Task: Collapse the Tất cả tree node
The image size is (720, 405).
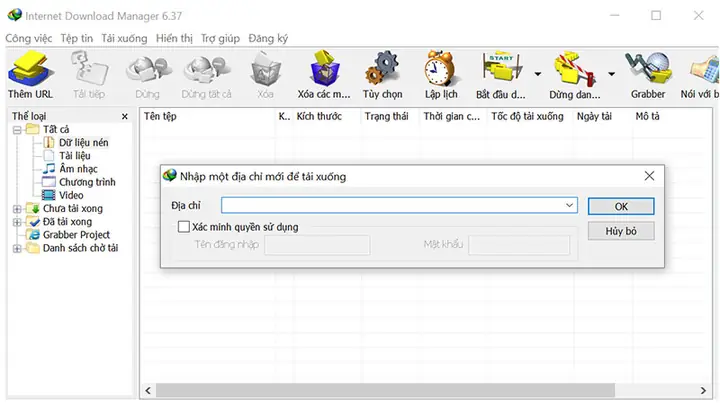Action: (x=17, y=130)
